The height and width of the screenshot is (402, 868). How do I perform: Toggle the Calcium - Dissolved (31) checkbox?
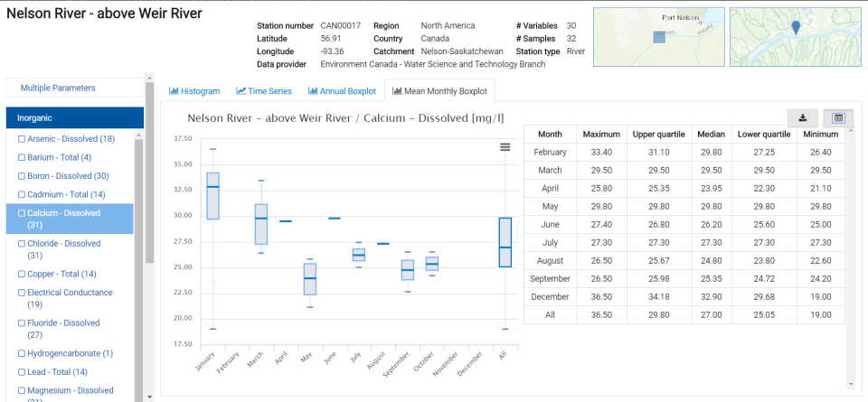22,213
